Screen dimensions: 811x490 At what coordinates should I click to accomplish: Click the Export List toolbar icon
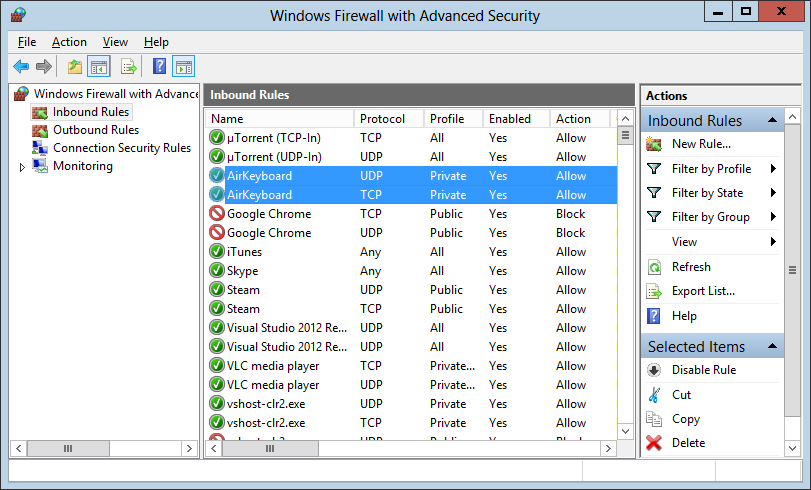(x=128, y=67)
